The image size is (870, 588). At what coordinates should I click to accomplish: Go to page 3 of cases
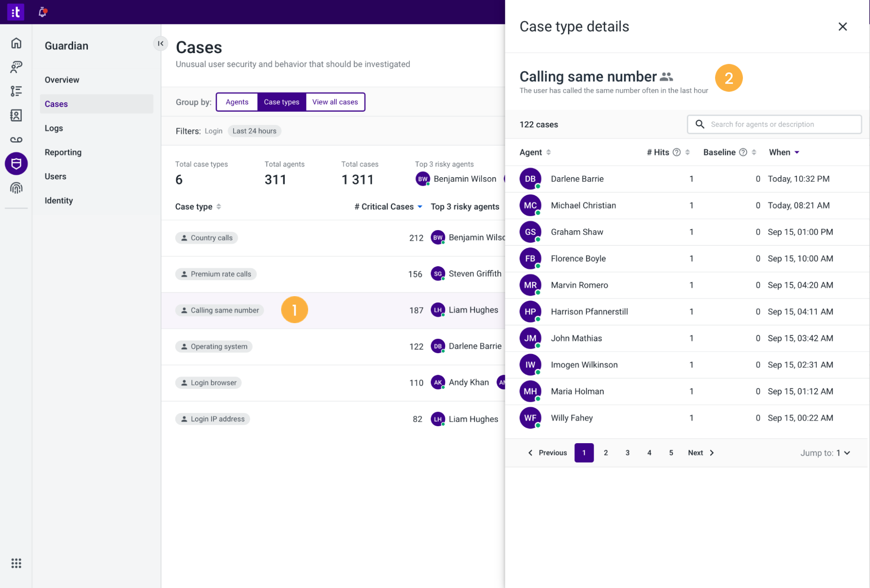[627, 453]
